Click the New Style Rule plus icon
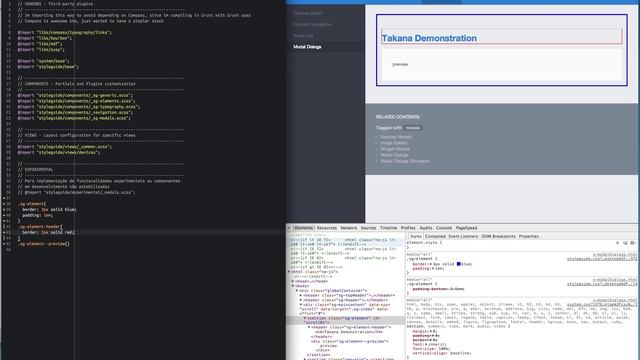 pyautogui.click(x=617, y=243)
